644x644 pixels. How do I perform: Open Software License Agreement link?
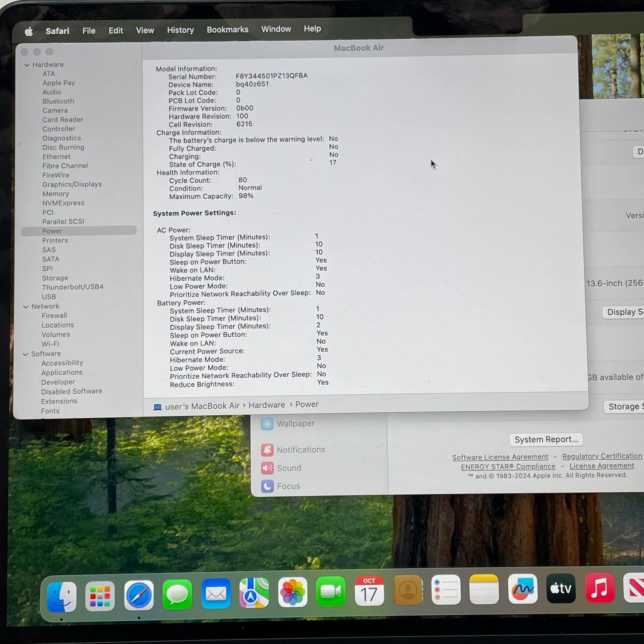[x=500, y=457]
